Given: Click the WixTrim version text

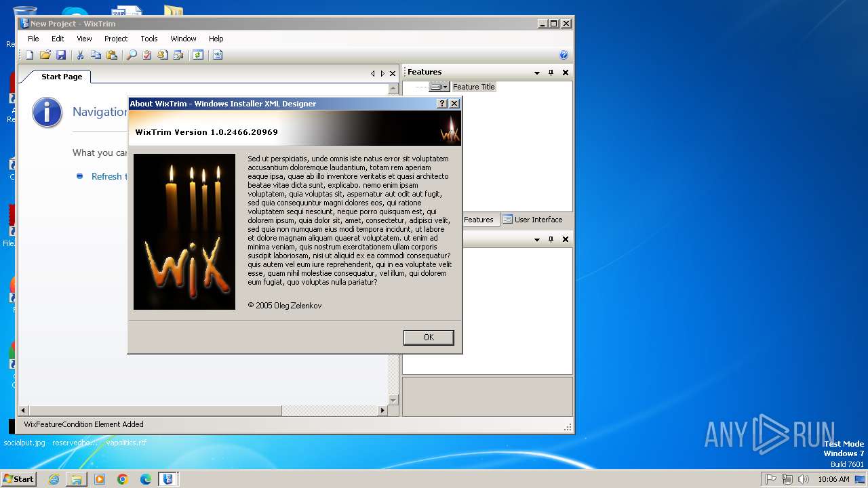Looking at the screenshot, I should pos(206,132).
